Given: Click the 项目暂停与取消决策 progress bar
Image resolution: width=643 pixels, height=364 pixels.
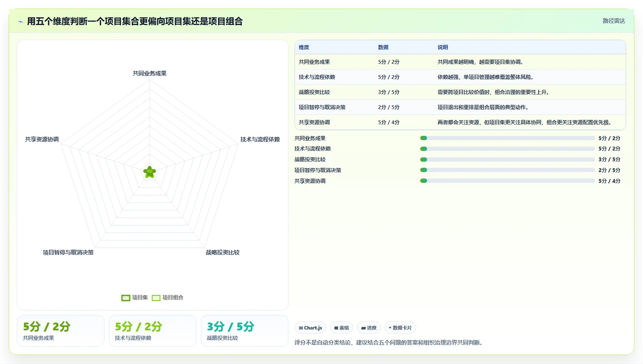Looking at the screenshot, I should tap(507, 170).
